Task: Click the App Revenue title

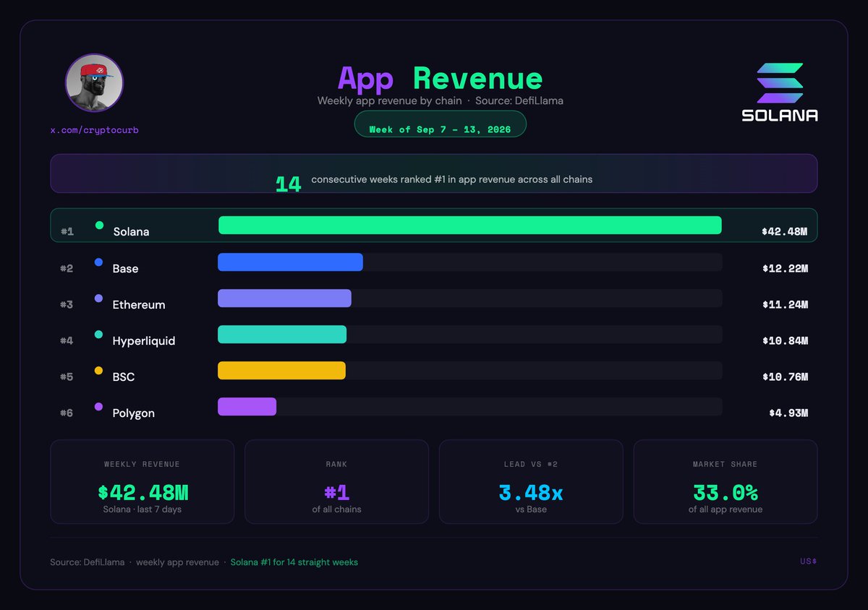Action: click(440, 78)
